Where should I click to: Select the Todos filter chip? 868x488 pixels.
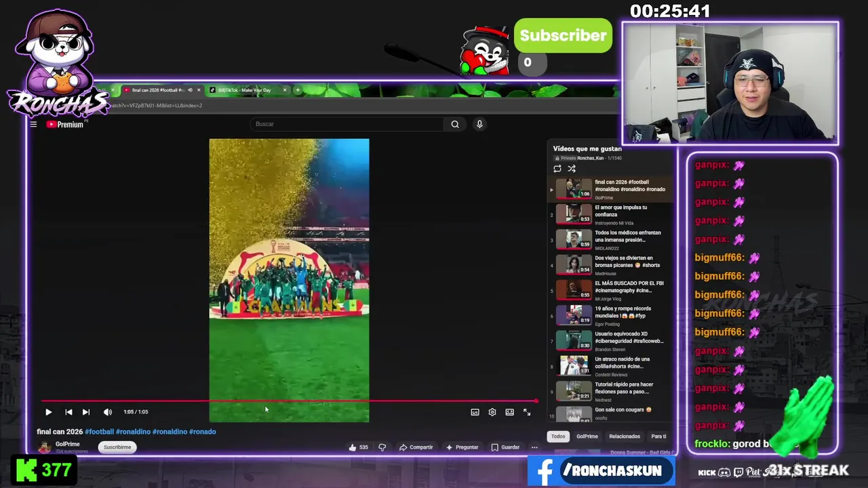pyautogui.click(x=558, y=436)
